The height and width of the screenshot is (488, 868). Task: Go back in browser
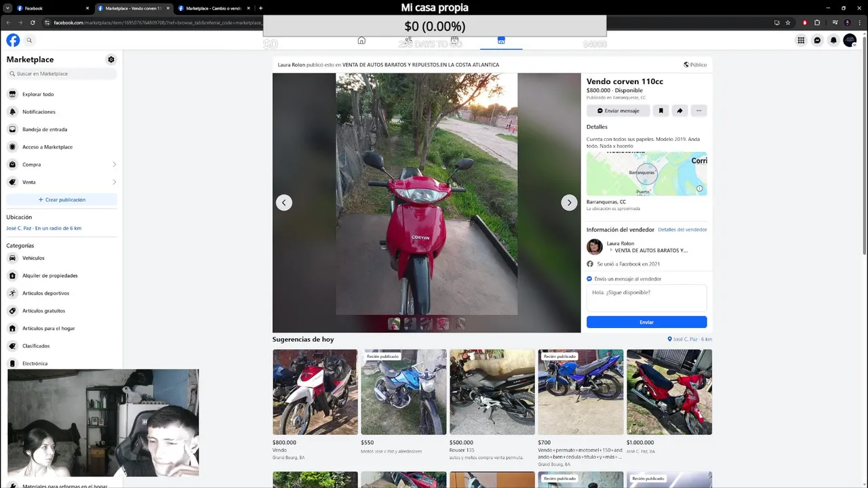coord(8,22)
